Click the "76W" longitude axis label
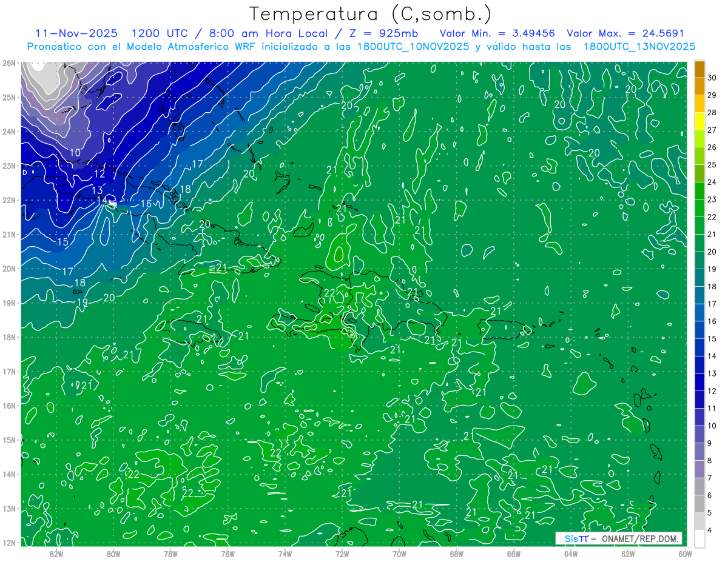Viewport: 728px width, 562px height. [x=227, y=554]
